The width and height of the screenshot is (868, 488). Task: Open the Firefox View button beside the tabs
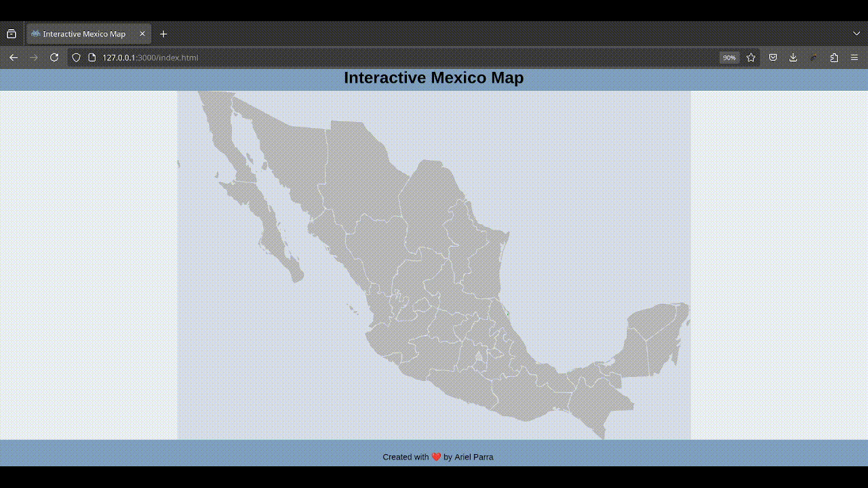pyautogui.click(x=12, y=34)
